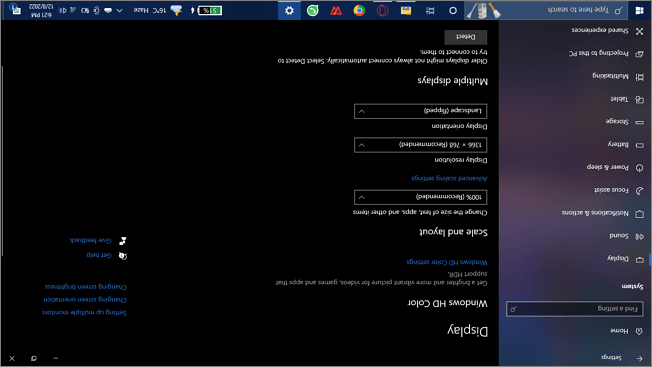Click the Get help link
Viewport: 652px width, 367px height.
tap(99, 255)
